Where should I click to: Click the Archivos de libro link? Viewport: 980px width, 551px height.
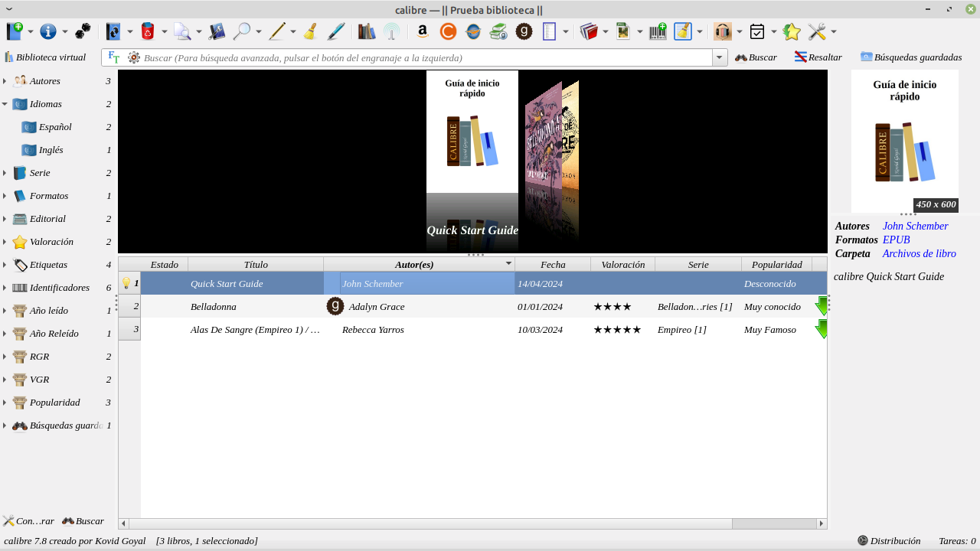coord(919,254)
